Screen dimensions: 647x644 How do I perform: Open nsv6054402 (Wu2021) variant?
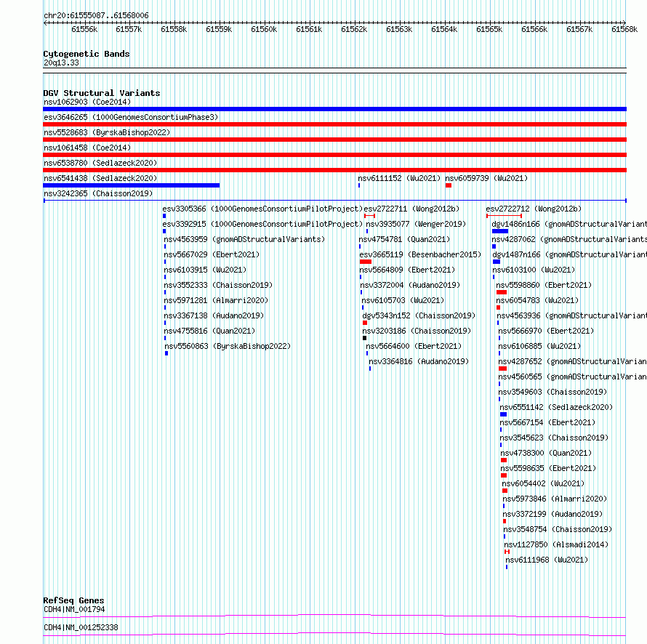point(543,483)
